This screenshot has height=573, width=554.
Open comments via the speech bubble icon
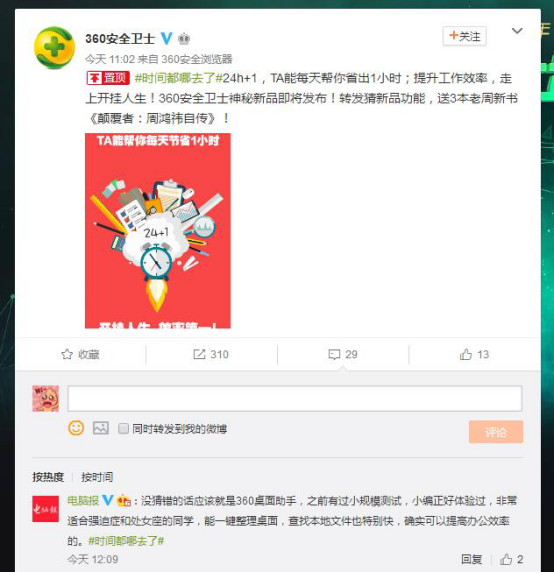pos(334,354)
